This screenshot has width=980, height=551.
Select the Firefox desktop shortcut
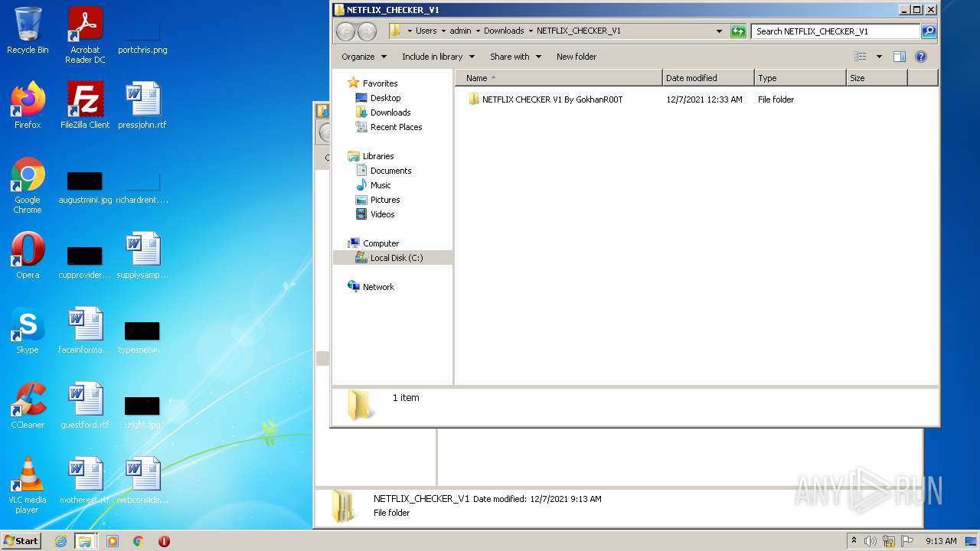tap(28, 106)
